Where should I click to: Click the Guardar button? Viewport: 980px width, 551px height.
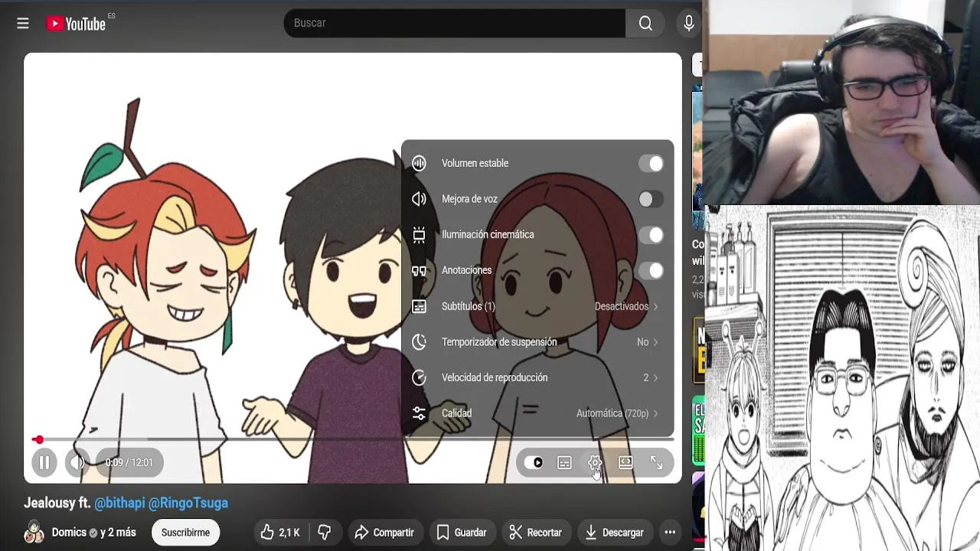point(462,533)
